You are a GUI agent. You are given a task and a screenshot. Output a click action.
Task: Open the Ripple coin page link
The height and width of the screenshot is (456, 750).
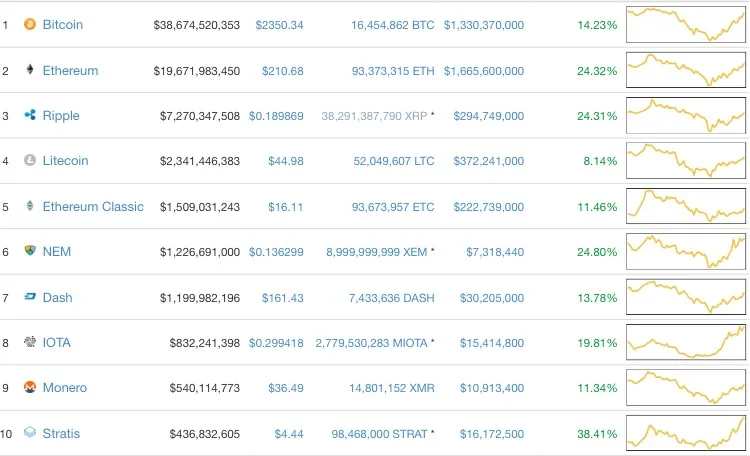61,116
